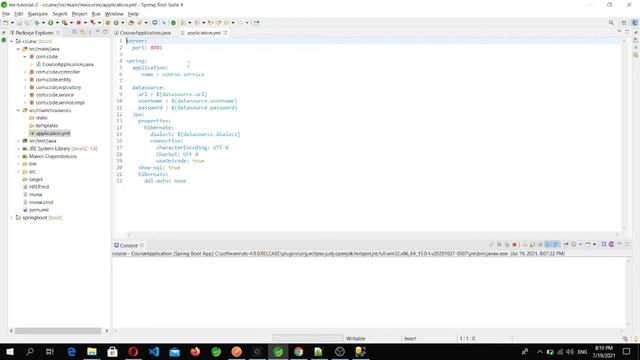The height and width of the screenshot is (360, 640).
Task: Collapse the src/main/java folder
Action: [x=18, y=49]
